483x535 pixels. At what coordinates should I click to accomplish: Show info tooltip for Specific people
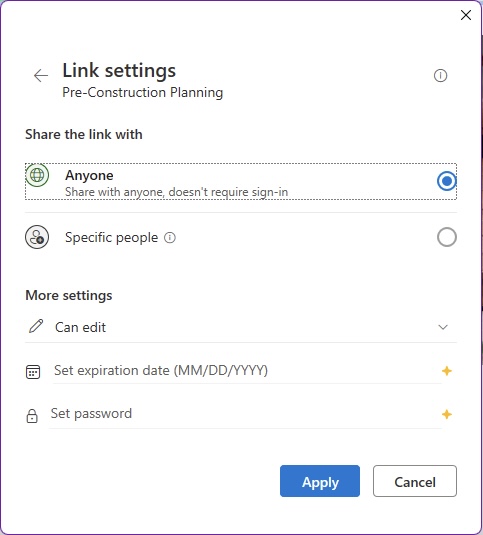pyautogui.click(x=170, y=237)
